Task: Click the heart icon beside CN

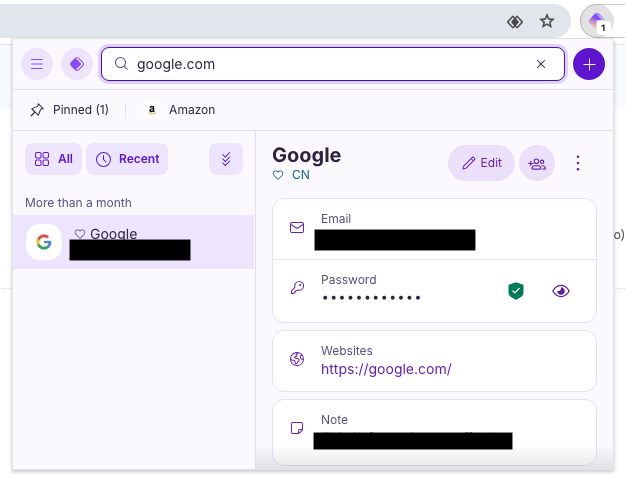Action: [278, 175]
